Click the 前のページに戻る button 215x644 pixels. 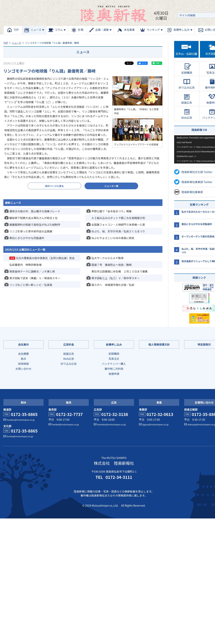tap(54, 186)
